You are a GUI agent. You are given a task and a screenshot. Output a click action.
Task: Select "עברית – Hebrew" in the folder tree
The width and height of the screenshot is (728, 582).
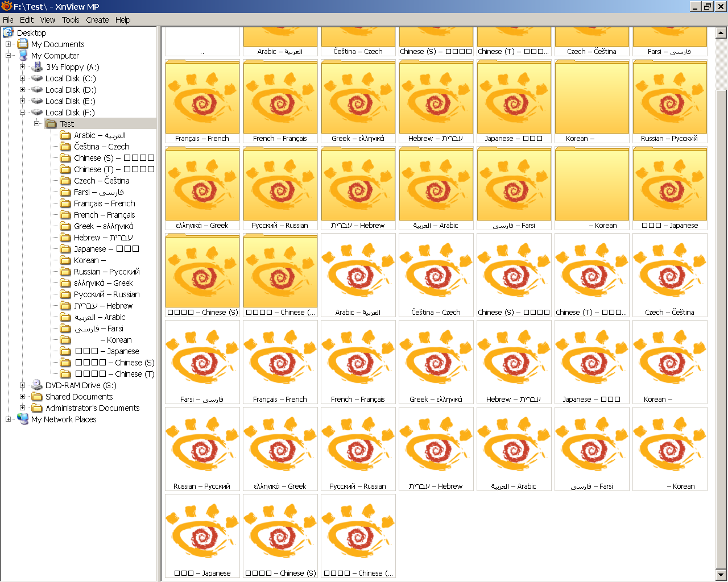[x=104, y=306]
